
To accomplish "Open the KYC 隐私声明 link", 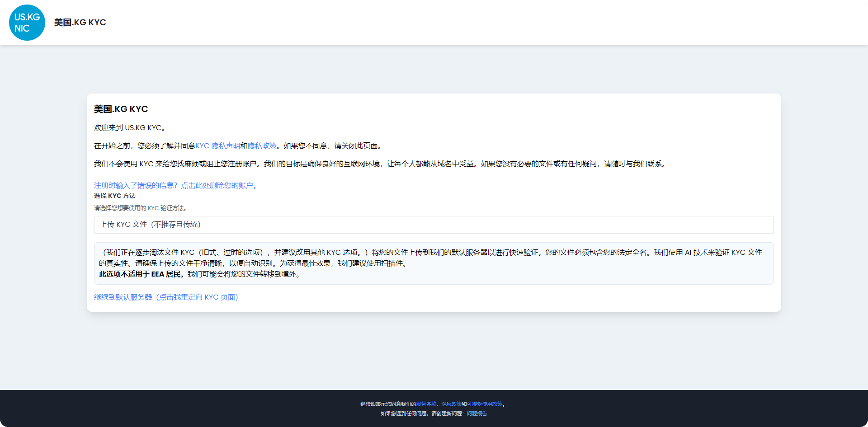I will [x=218, y=146].
